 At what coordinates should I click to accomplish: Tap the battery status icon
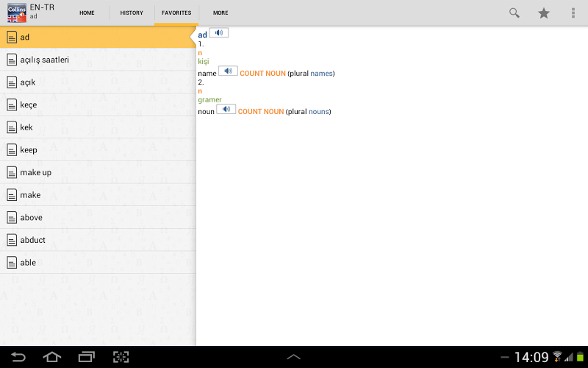(x=581, y=357)
